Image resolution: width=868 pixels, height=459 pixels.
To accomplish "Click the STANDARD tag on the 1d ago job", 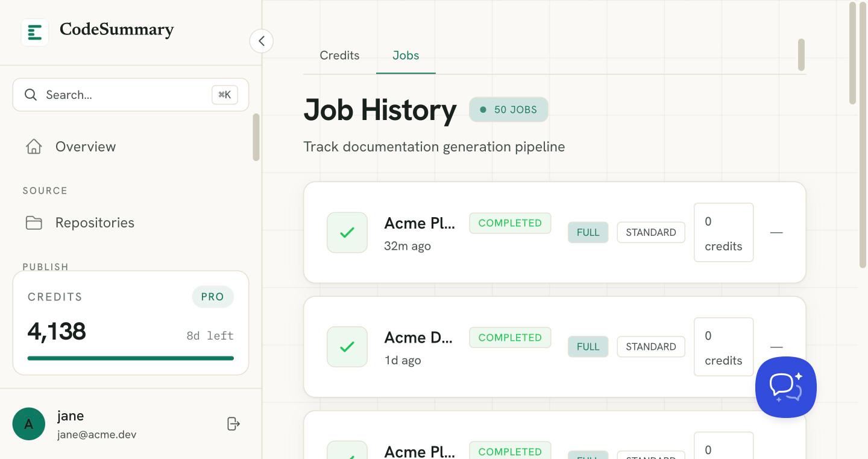I will coord(651,347).
